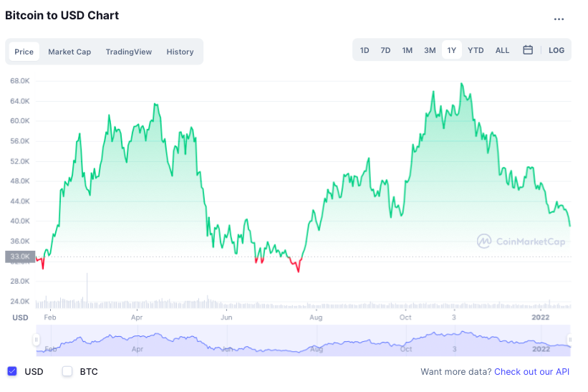
Task: Open the TradingView tab
Action: pos(129,52)
